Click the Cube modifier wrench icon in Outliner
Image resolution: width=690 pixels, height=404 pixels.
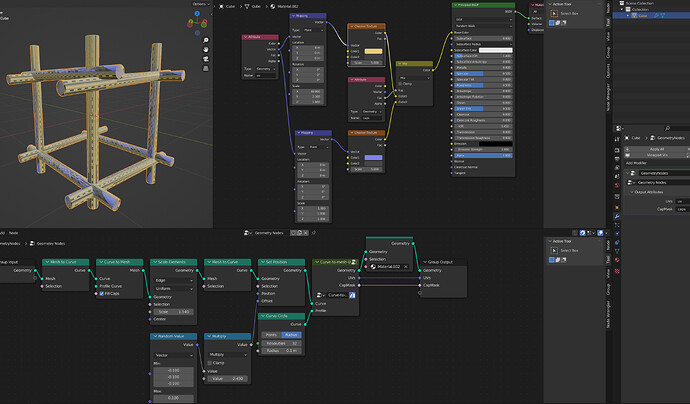pos(656,15)
